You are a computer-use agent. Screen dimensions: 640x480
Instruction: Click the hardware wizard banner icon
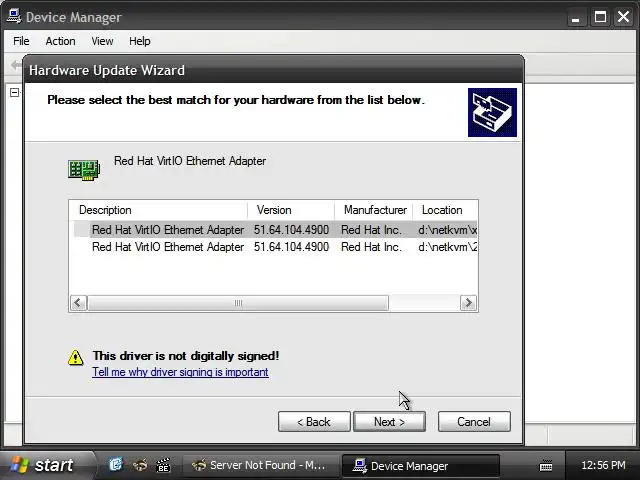492,112
